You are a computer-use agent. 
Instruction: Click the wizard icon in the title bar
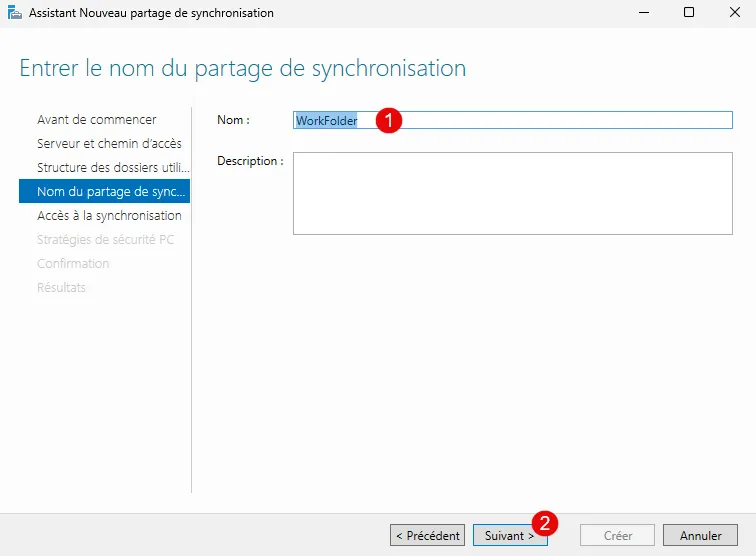(x=14, y=13)
